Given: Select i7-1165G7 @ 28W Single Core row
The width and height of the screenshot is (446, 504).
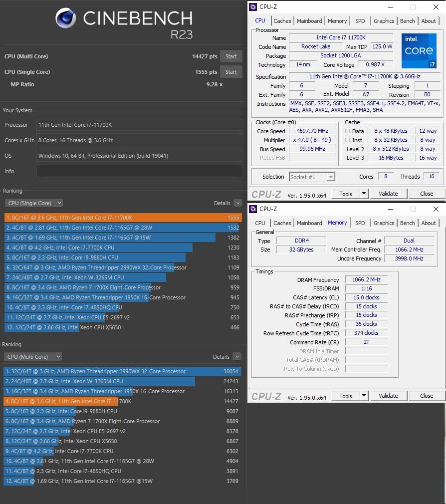Looking at the screenshot, I should [123, 228].
